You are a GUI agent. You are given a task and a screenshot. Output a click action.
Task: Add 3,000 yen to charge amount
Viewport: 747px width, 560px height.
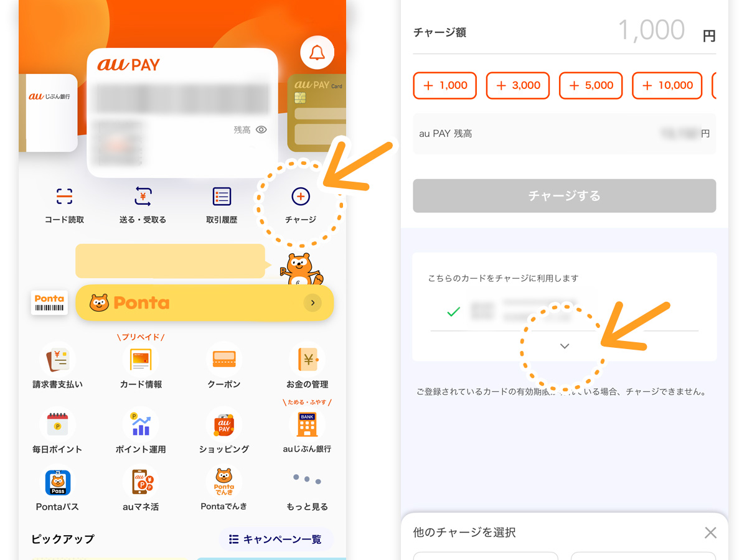point(518,86)
